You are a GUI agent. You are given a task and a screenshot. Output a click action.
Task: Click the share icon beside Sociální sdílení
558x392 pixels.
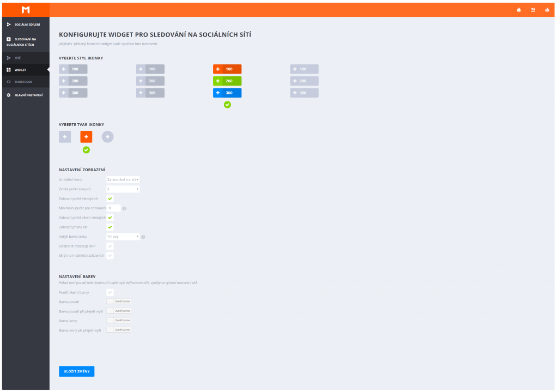pos(9,24)
